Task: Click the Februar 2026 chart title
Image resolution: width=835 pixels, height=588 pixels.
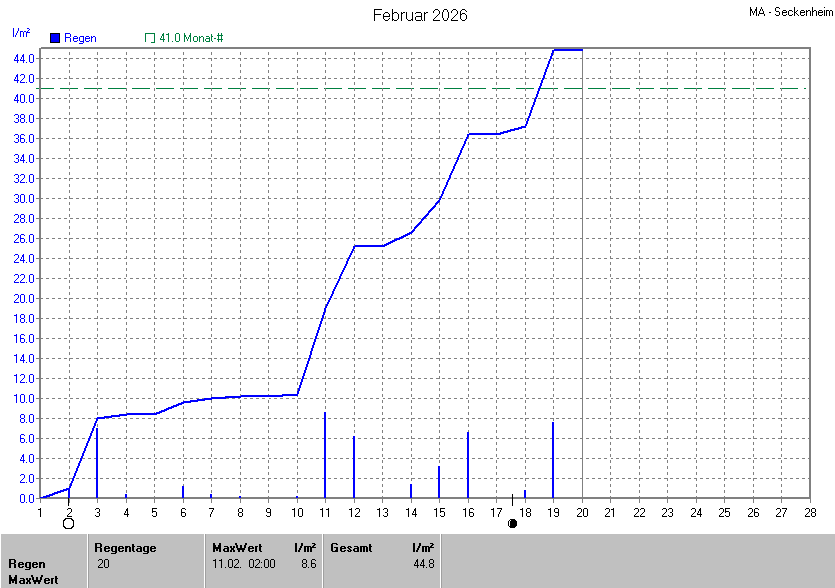Action: pyautogui.click(x=420, y=15)
